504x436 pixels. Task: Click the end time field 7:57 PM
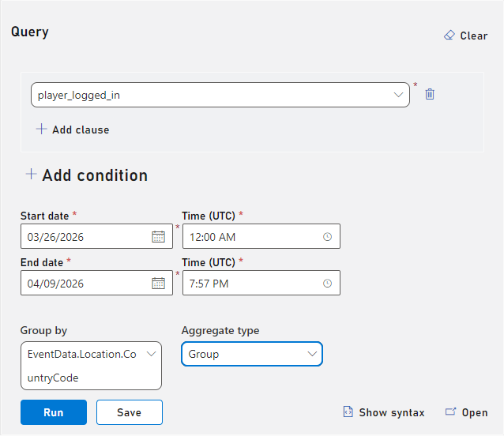[261, 283]
